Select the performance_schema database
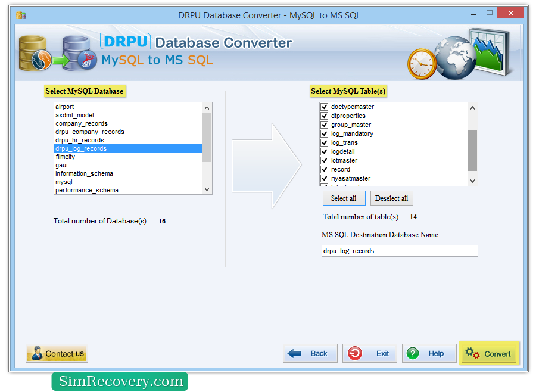 (128, 190)
